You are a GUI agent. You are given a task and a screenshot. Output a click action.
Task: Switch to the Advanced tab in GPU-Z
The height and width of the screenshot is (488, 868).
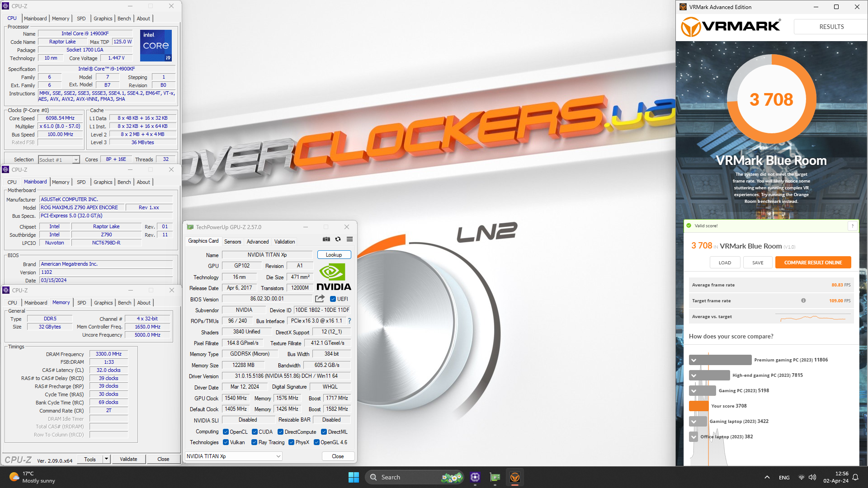coord(258,242)
